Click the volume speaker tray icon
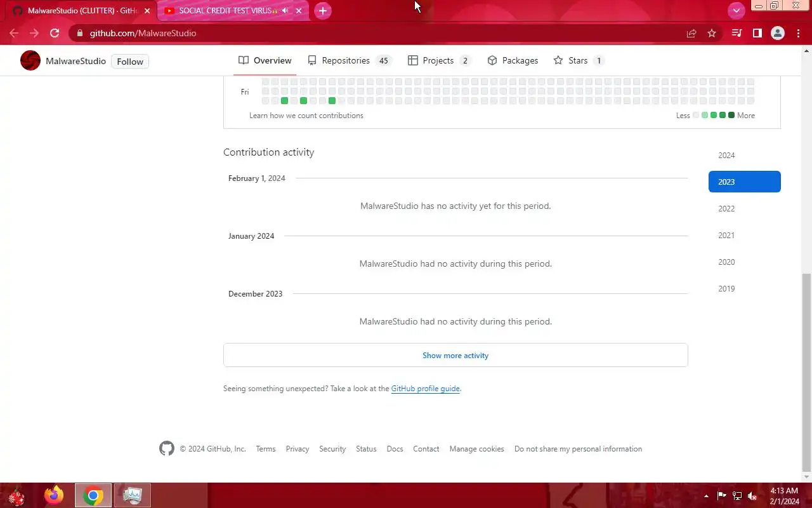Viewport: 812px width, 508px height. 752,496
